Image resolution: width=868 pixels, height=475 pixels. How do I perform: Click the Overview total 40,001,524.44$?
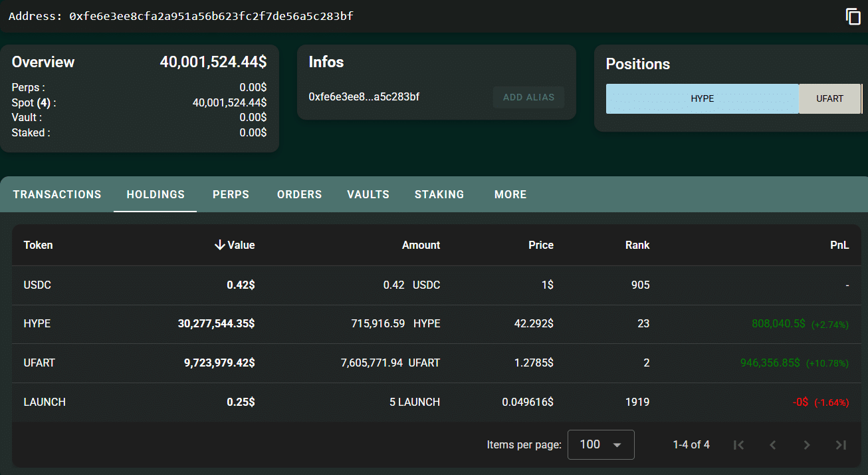[213, 62]
